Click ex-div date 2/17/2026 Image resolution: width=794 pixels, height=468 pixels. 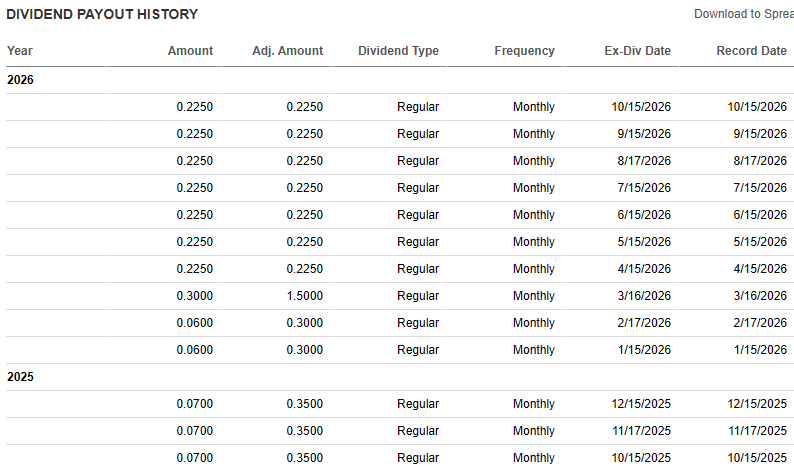[x=644, y=323]
